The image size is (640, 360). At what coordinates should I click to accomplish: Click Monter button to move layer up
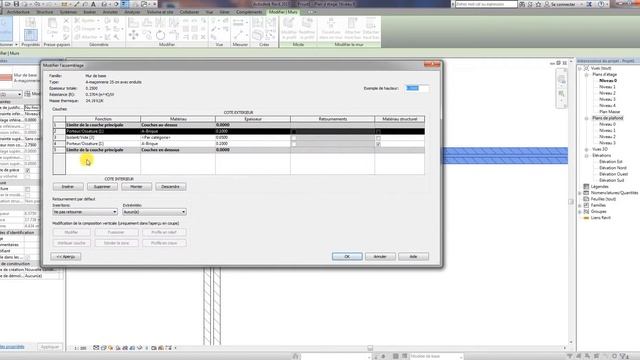(136, 187)
